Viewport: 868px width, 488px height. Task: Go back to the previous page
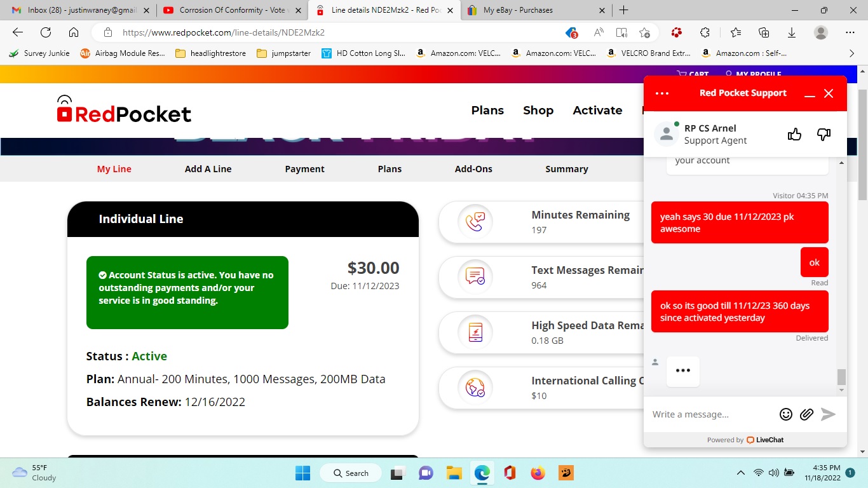pyautogui.click(x=18, y=32)
